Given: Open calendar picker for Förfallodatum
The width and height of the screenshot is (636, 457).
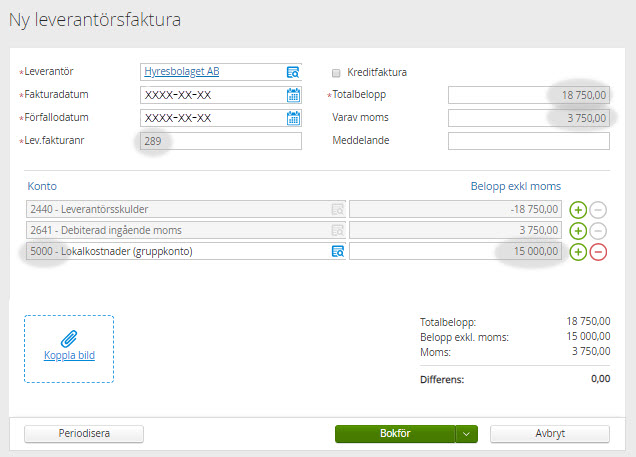Looking at the screenshot, I should [293, 118].
